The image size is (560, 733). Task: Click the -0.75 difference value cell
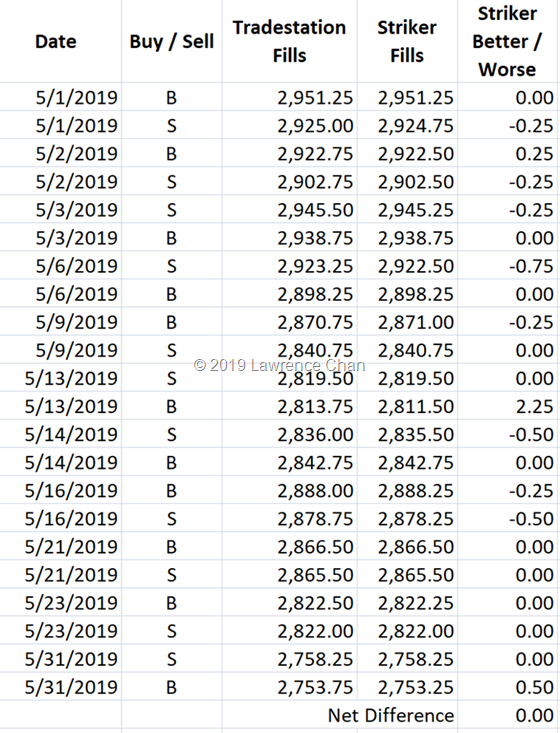coord(508,266)
